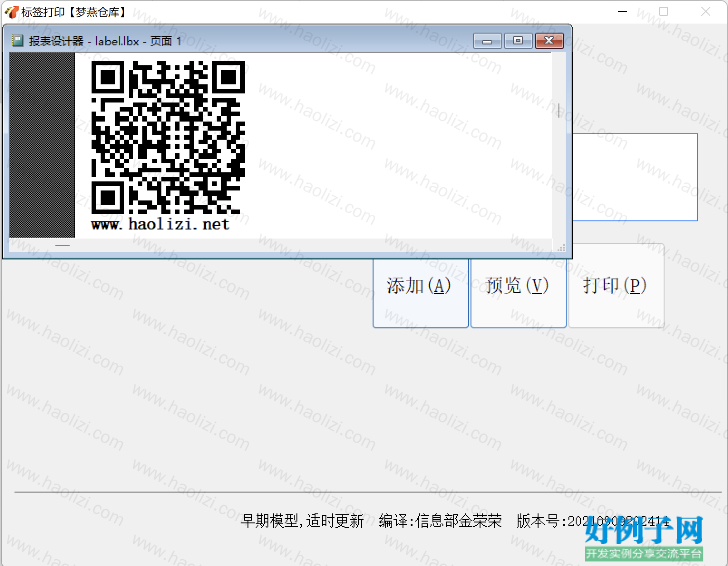
Task: Click the 早期模型,适时更新 footer text
Action: (x=302, y=521)
